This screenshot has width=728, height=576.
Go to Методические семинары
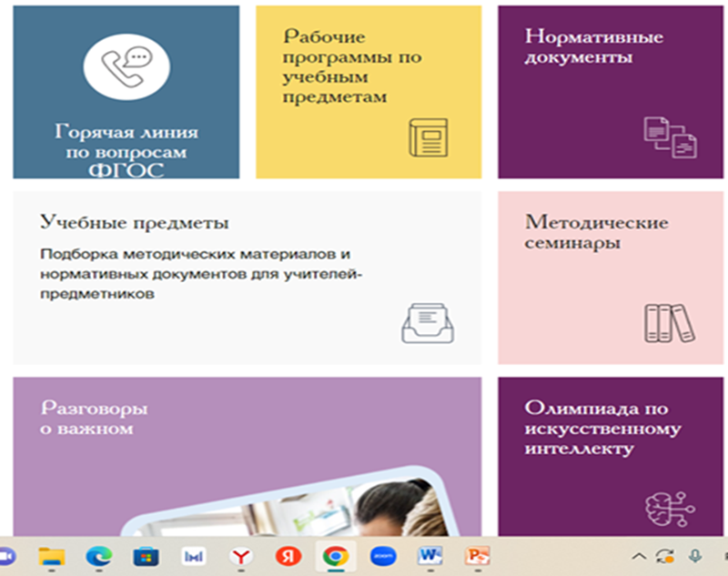pos(596,233)
